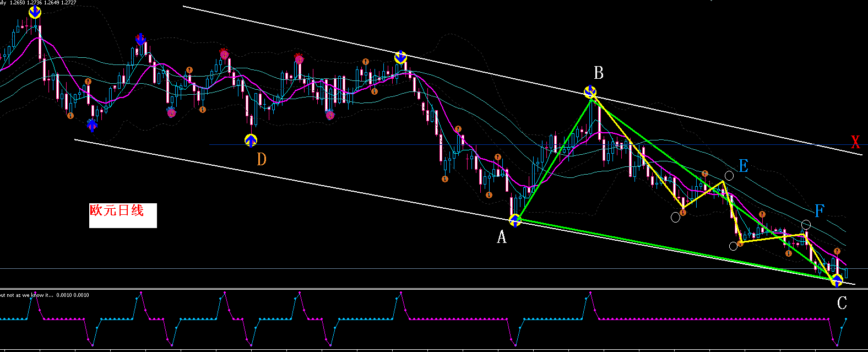This screenshot has height=352, width=868.
Task: Select the green trendline from A to C
Action: click(x=675, y=250)
